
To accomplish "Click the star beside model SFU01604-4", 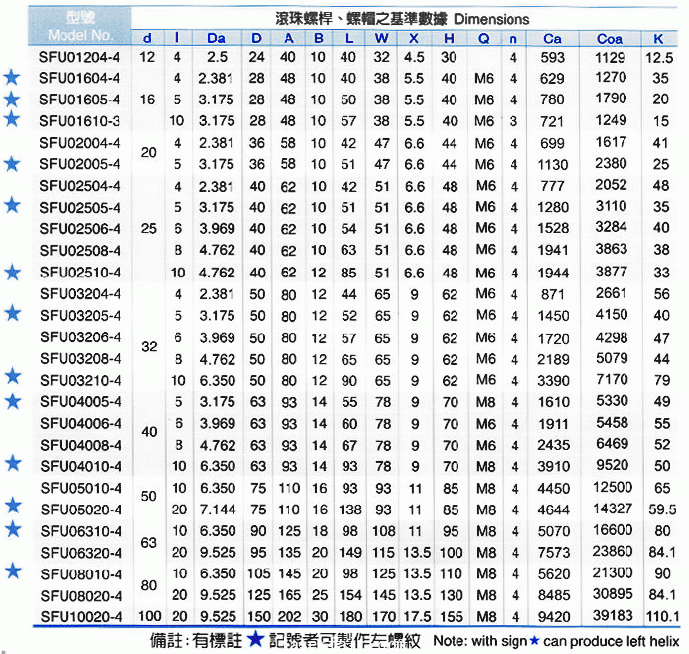I will (12, 78).
